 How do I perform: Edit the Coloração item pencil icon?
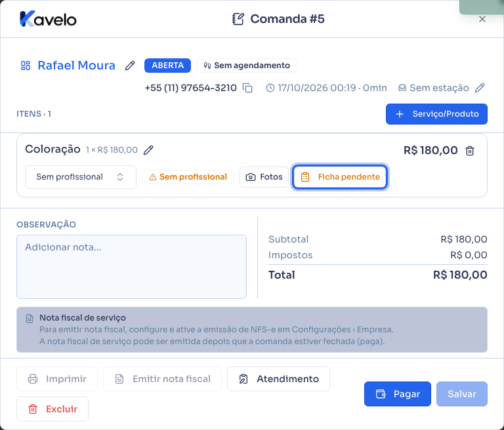148,150
